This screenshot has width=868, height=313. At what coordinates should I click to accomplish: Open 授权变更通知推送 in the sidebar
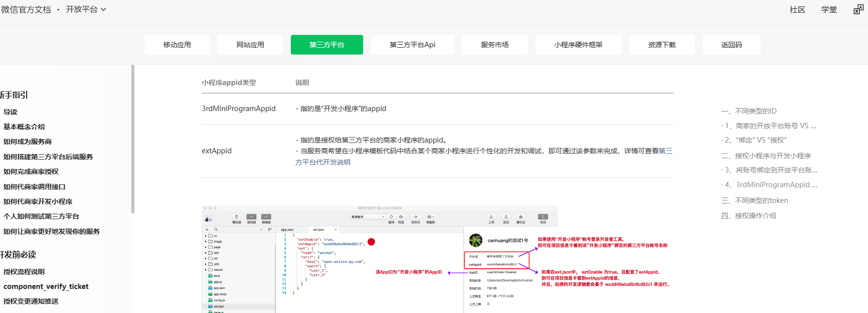[x=31, y=301]
